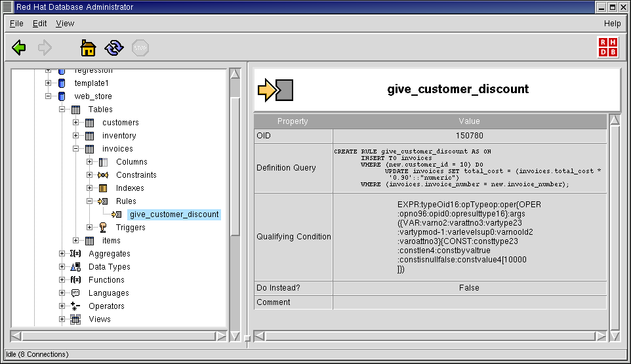
Task: Click the Tables folder grid icon
Action: (x=75, y=110)
